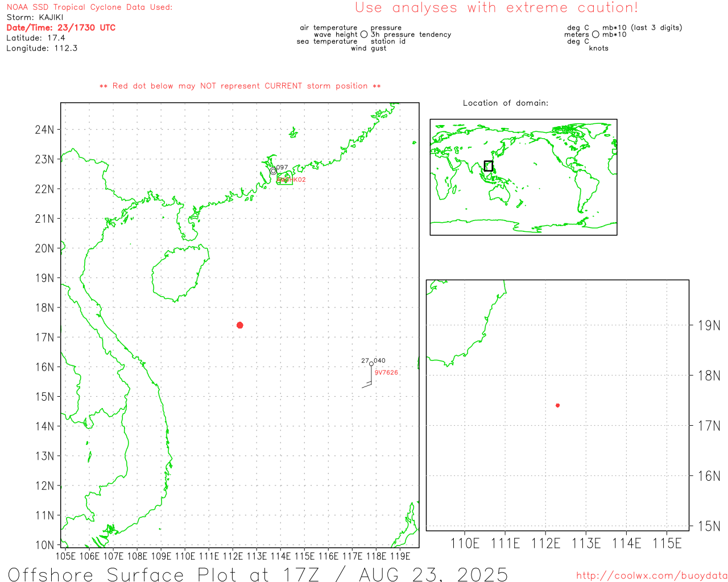The height and width of the screenshot is (582, 728).
Task: Click the 'Storm: KAJIKI' text
Action: coord(35,17)
